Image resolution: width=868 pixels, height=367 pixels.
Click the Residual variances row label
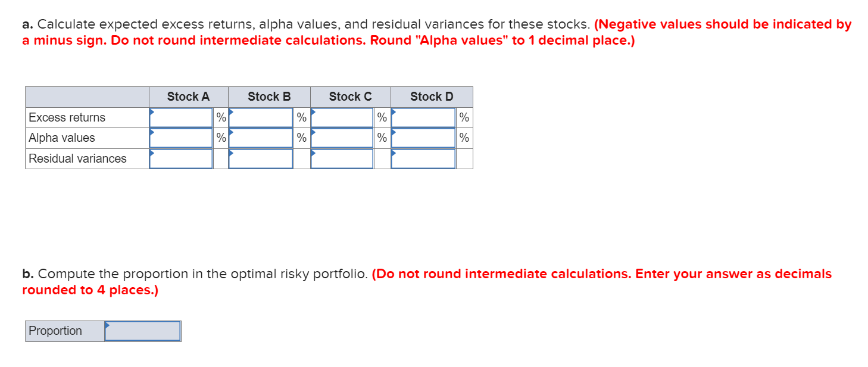pos(76,158)
